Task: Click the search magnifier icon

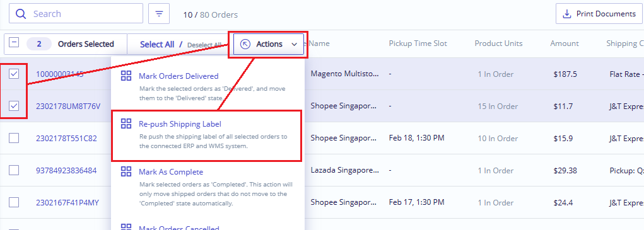Action: (x=21, y=14)
